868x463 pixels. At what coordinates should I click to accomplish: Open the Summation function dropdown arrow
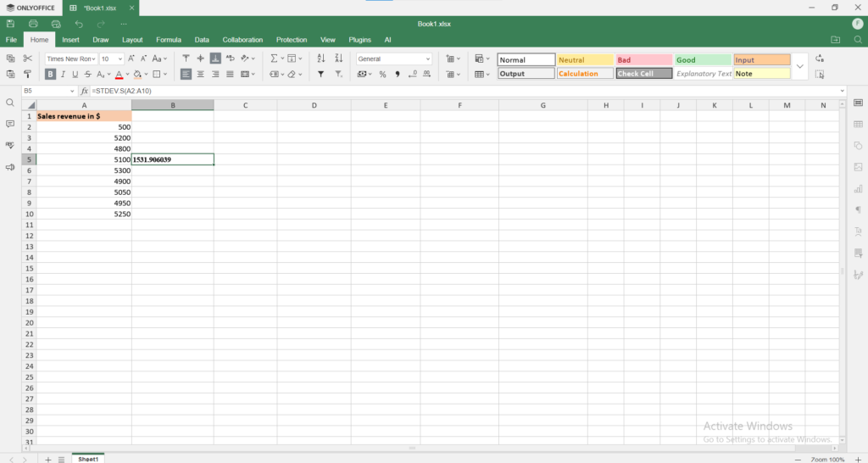pyautogui.click(x=282, y=59)
